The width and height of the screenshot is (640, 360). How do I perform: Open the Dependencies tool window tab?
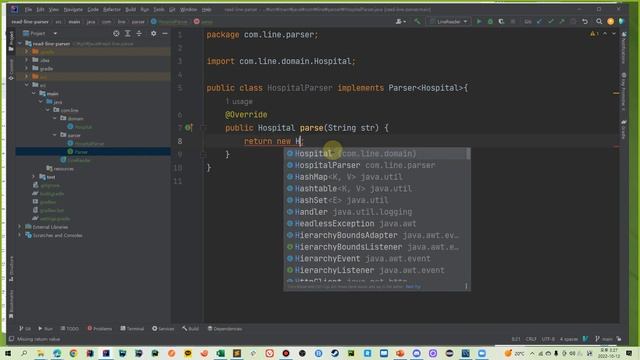[224, 329]
